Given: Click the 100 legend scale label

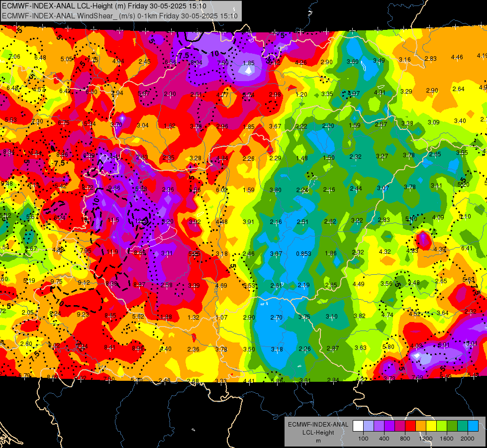Looking at the screenshot, I should (363, 439).
